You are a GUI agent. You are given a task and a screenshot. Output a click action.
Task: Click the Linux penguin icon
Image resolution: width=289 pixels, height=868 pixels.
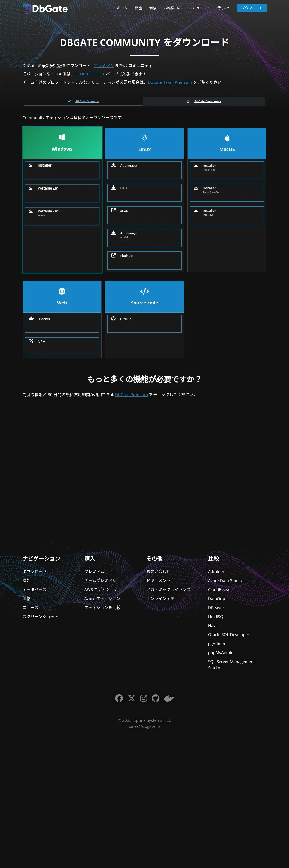click(x=144, y=137)
